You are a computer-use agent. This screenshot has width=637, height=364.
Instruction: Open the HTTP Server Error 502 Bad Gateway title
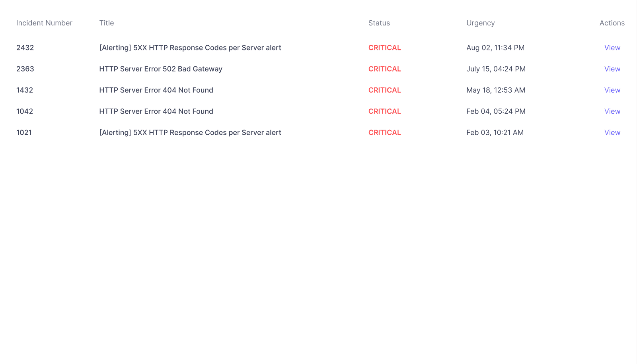[x=160, y=69]
